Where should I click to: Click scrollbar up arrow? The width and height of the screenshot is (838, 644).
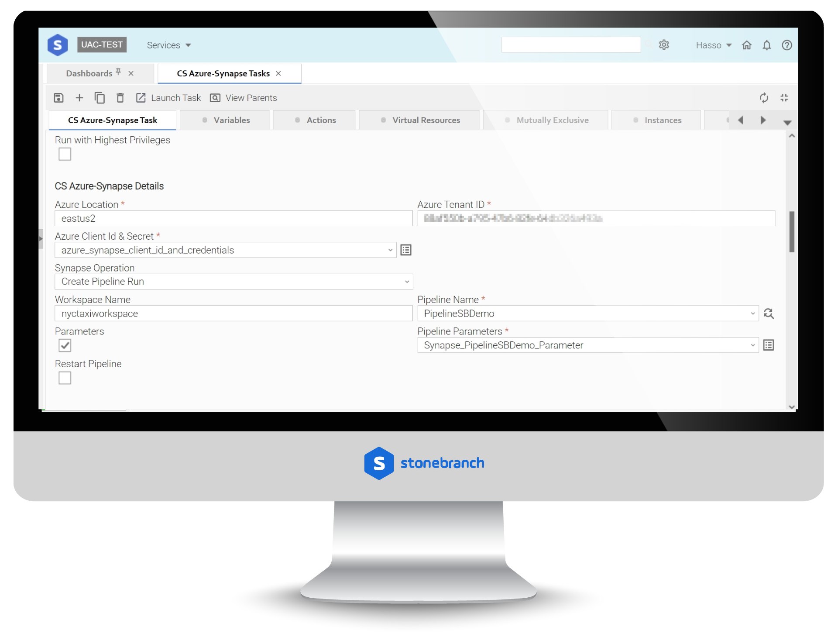(792, 136)
